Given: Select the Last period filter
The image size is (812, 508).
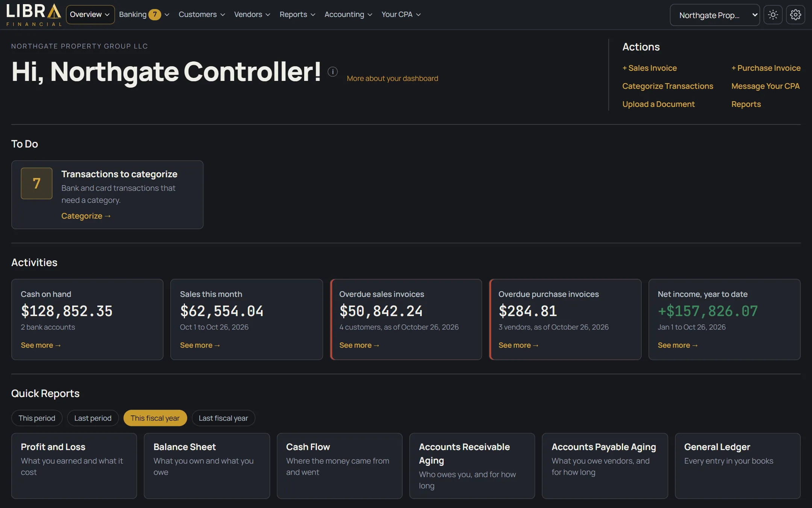Looking at the screenshot, I should 93,418.
